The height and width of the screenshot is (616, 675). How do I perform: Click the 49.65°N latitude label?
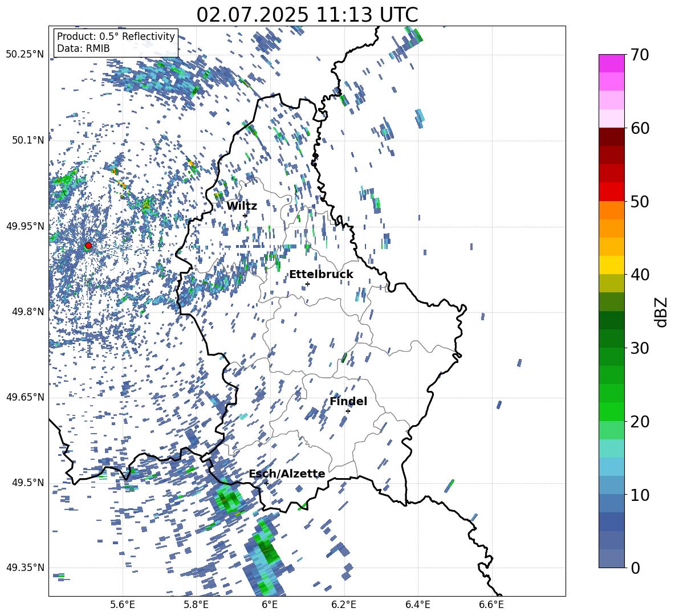(x=25, y=397)
